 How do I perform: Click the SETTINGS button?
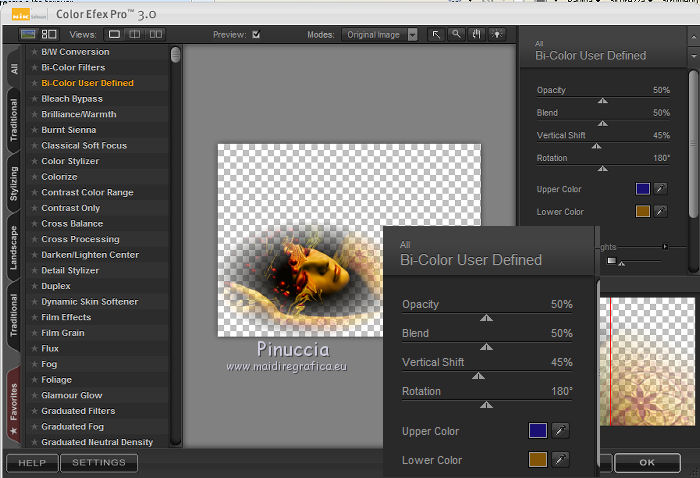pos(99,463)
